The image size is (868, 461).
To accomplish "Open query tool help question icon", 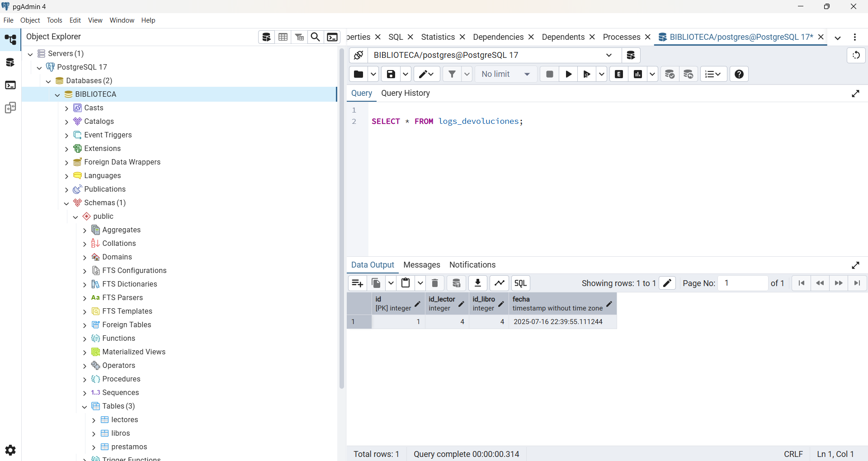I will click(x=739, y=74).
